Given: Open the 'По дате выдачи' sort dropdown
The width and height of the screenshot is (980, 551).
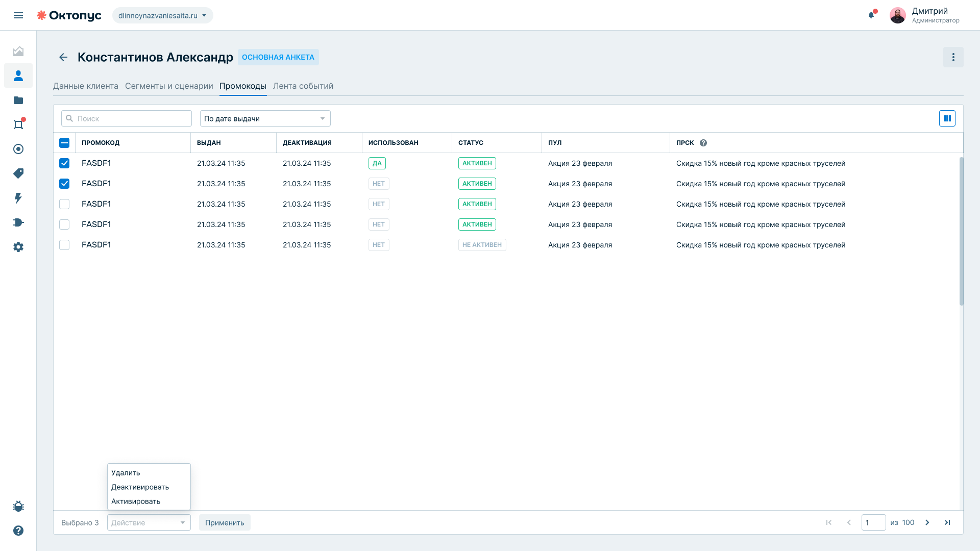Looking at the screenshot, I should tap(265, 118).
